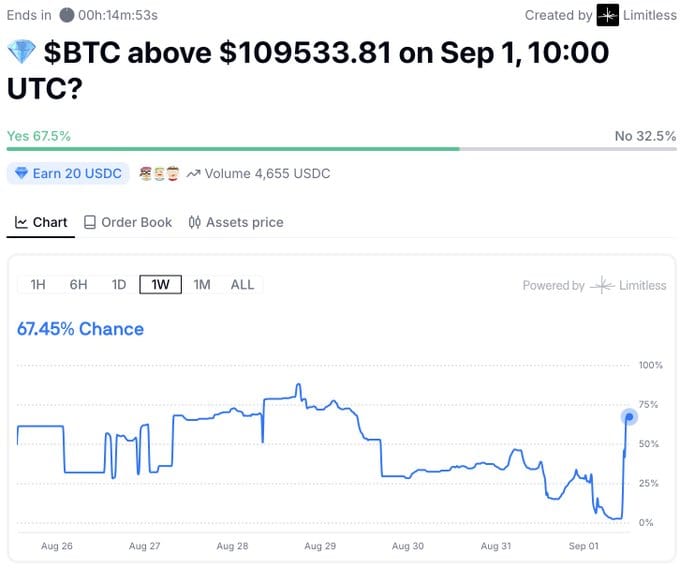Click the Yes/No probability bar
The image size is (680, 569).
[x=341, y=149]
